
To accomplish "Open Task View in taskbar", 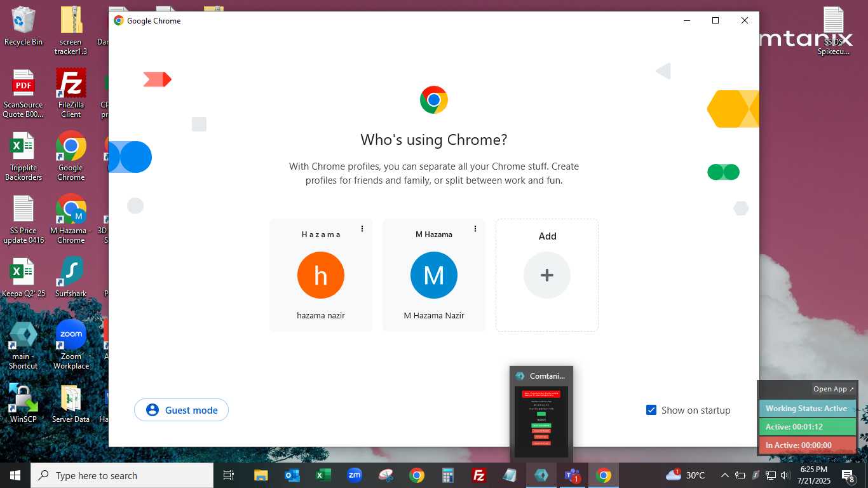I will pyautogui.click(x=229, y=475).
